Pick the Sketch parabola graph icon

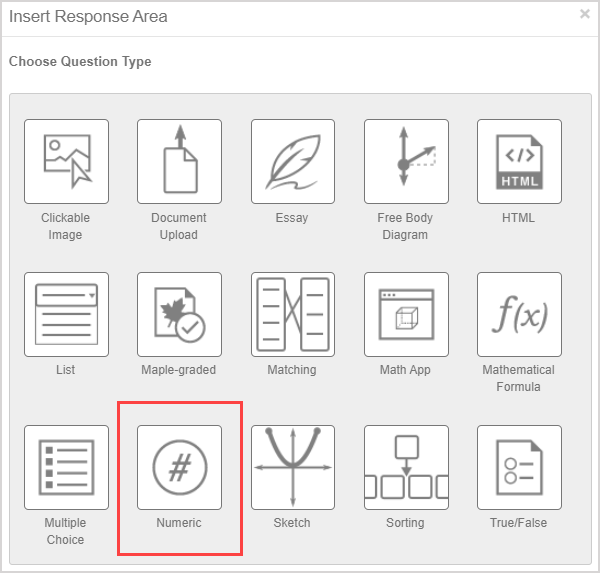pos(292,467)
